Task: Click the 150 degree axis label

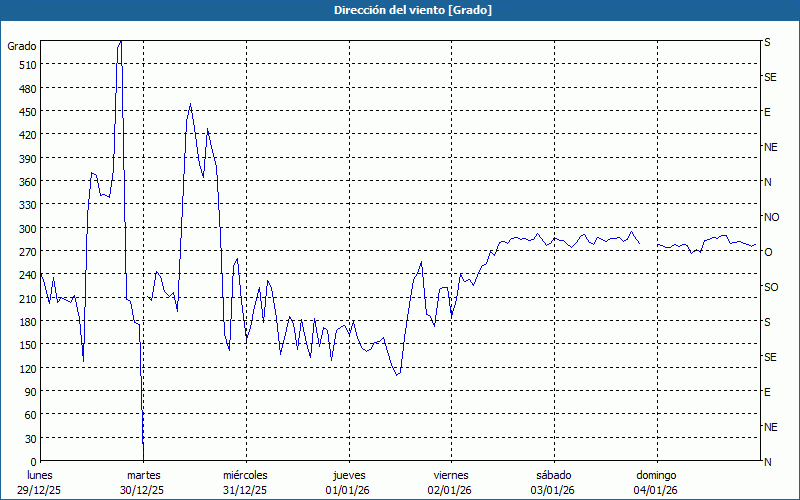Action: tap(26, 345)
